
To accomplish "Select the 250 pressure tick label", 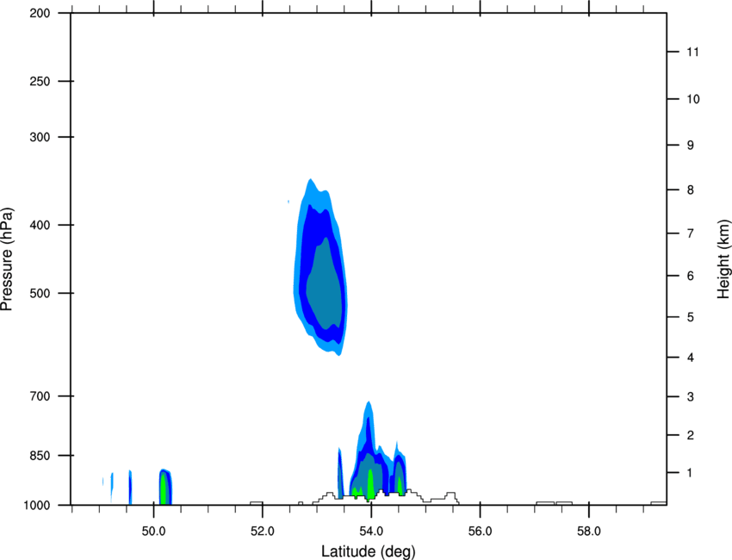I will click(x=40, y=81).
